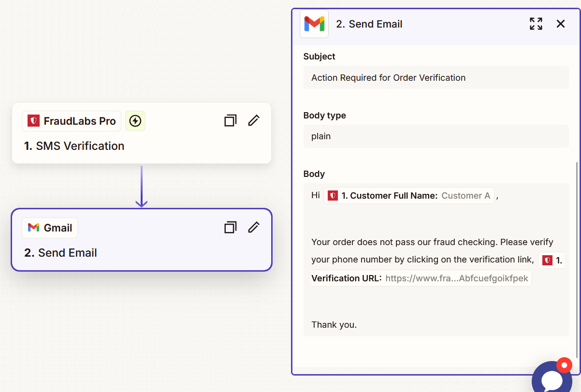Rename the Send Email step using the pencil icon
This screenshot has height=392, width=581.
coord(253,227)
